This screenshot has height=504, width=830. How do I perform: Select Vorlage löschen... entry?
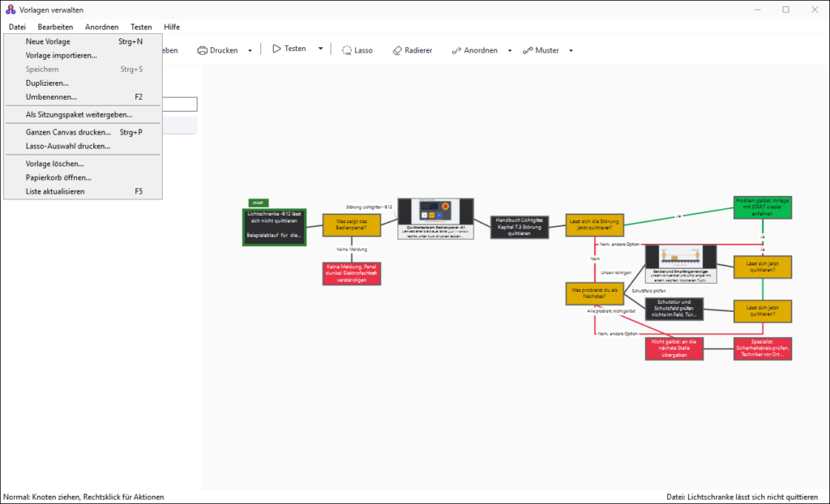[x=83, y=164]
